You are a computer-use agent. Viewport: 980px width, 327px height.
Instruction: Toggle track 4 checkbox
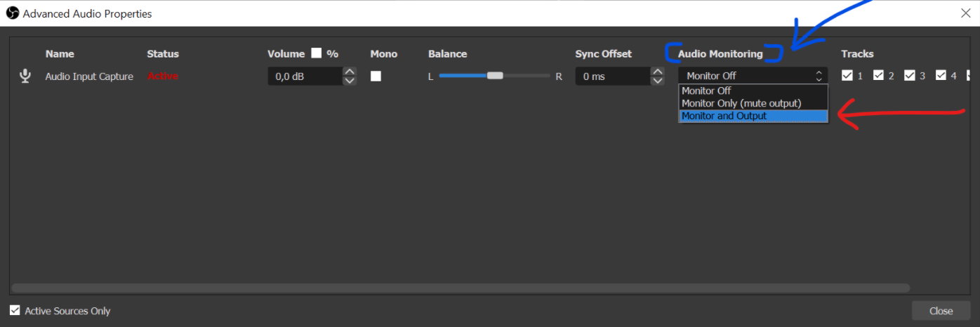click(x=941, y=76)
